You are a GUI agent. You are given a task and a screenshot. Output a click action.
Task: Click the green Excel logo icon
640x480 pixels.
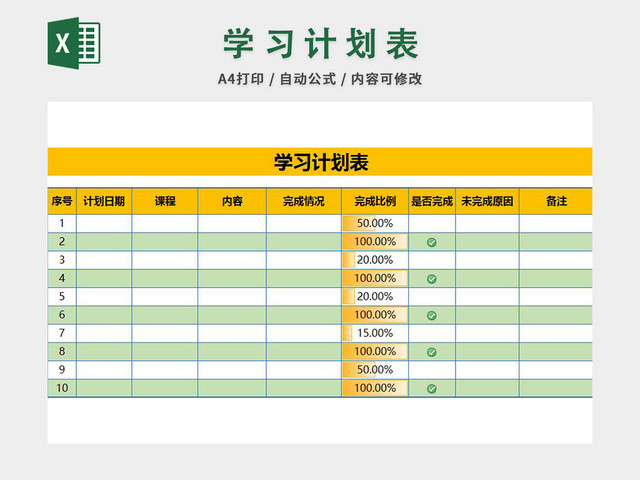coord(74,43)
